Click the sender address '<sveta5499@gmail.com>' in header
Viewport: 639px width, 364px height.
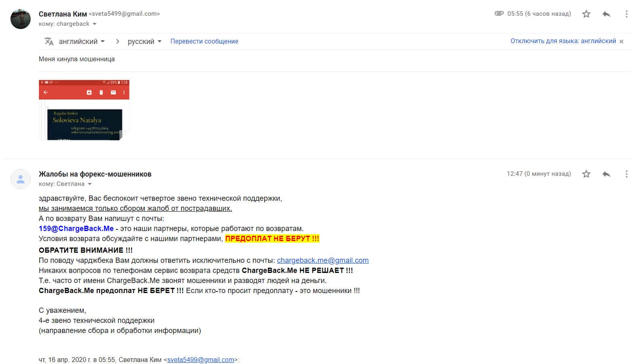tap(124, 14)
